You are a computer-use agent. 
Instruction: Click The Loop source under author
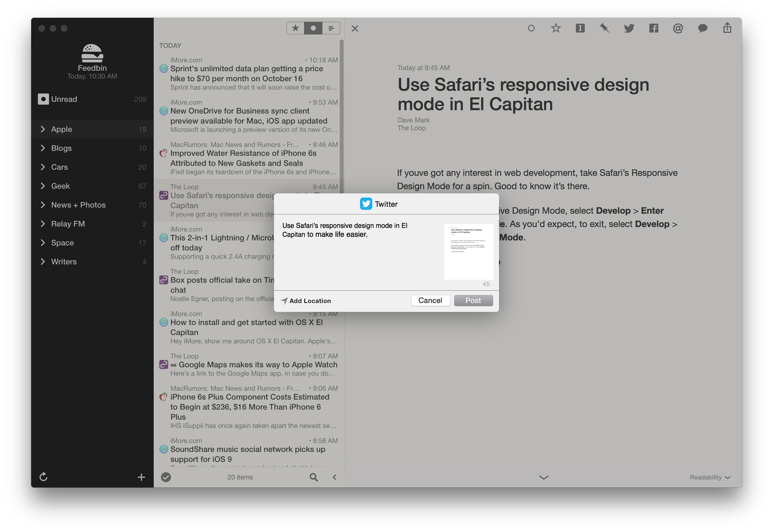coord(411,128)
